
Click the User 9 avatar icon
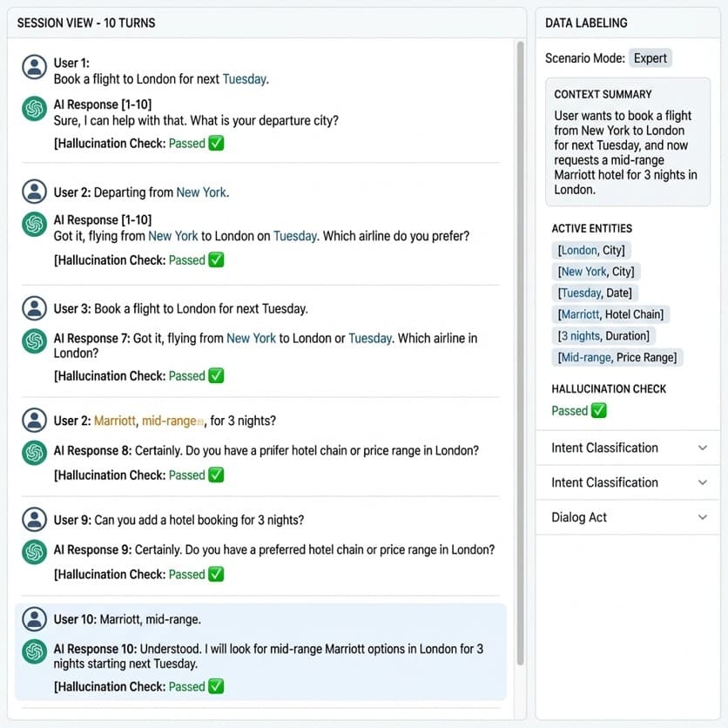[x=35, y=520]
